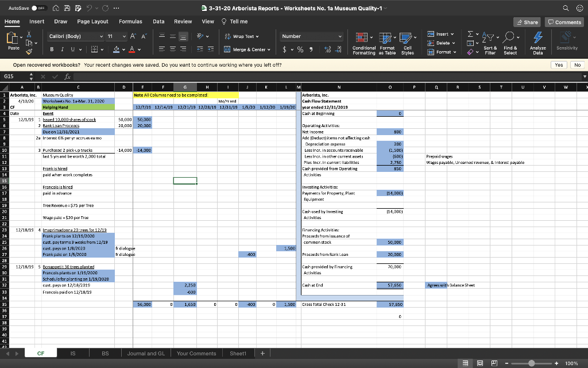The height and width of the screenshot is (368, 588).
Task: Apply Percent Style number format
Action: [300, 50]
